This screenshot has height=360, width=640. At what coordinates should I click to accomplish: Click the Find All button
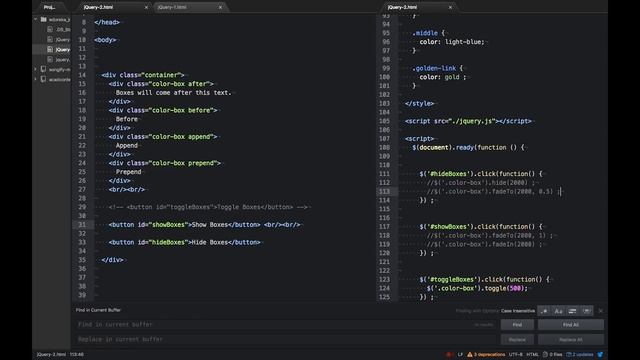(571, 325)
